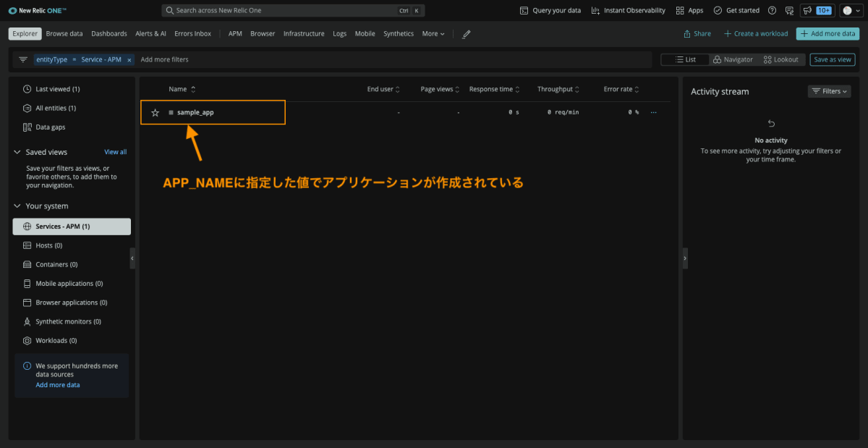Open the More navigation dropdown
The height and width of the screenshot is (448, 868).
click(x=433, y=34)
